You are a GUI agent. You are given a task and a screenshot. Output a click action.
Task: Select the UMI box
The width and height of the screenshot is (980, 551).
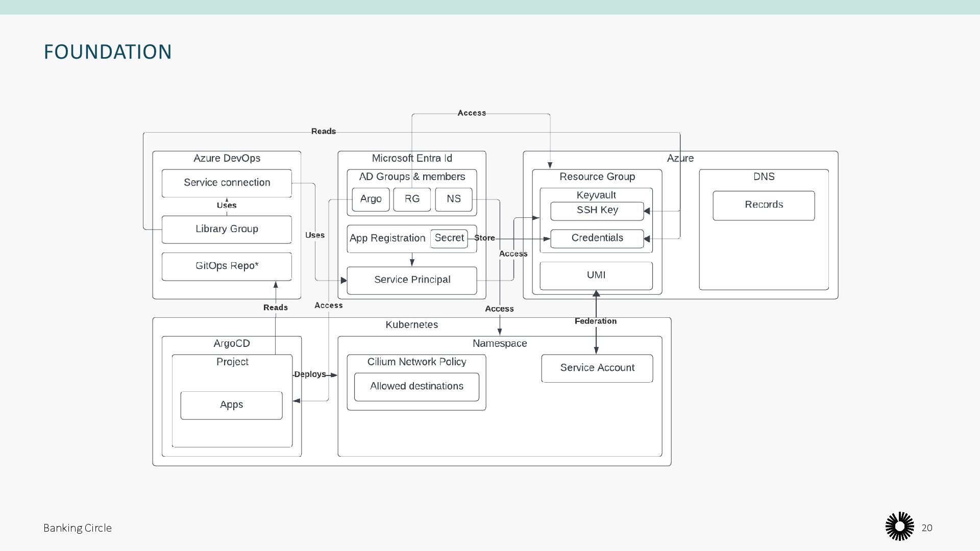point(596,275)
